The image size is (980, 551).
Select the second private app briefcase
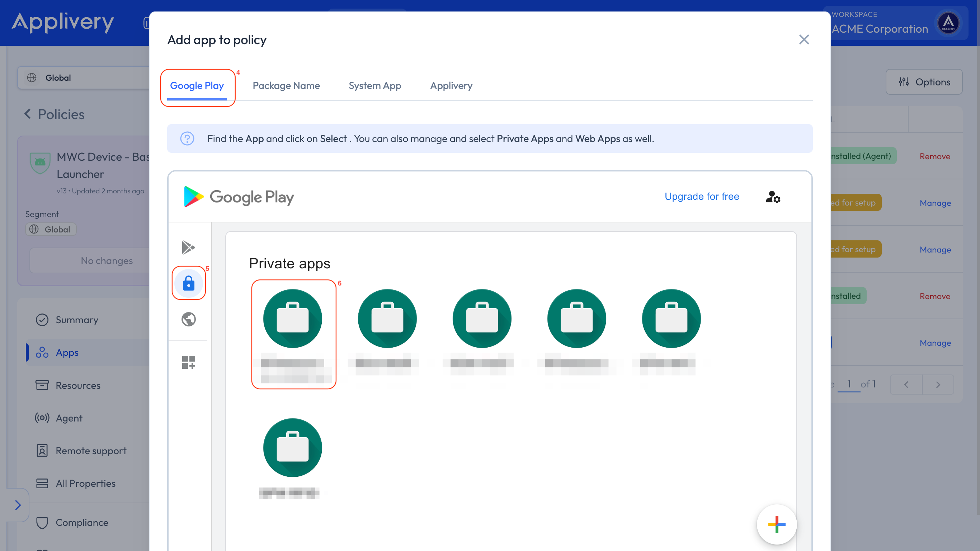pyautogui.click(x=387, y=319)
